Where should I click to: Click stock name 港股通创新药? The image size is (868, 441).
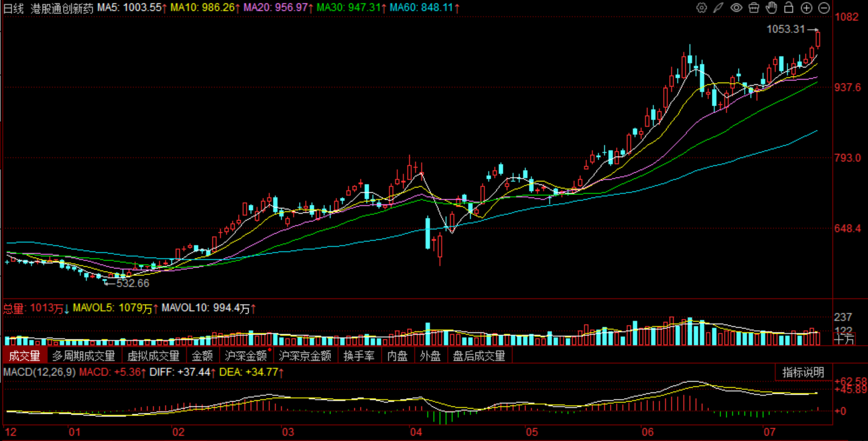click(62, 8)
